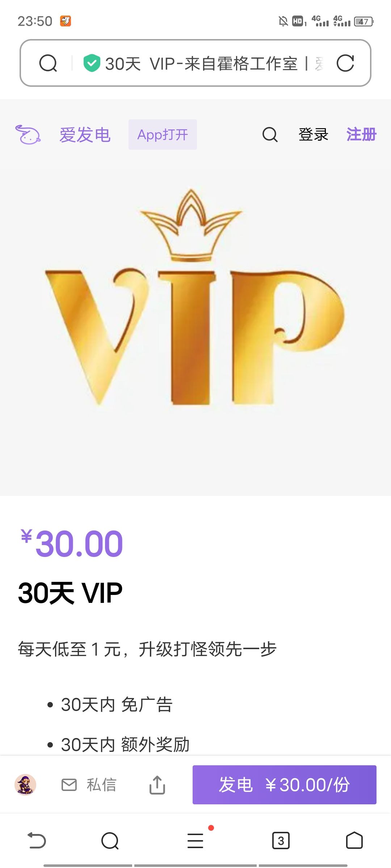Open the creator avatar at bottom left

click(x=25, y=785)
